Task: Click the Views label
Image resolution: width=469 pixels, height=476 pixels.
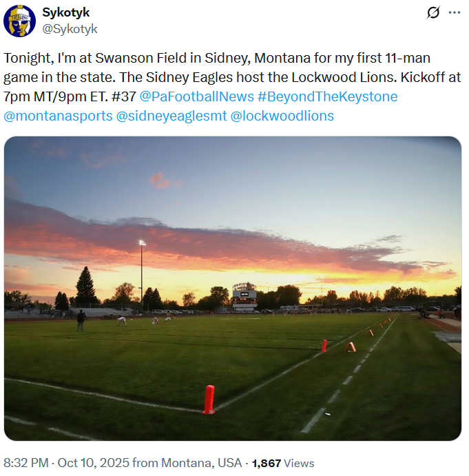Action: coord(299,463)
